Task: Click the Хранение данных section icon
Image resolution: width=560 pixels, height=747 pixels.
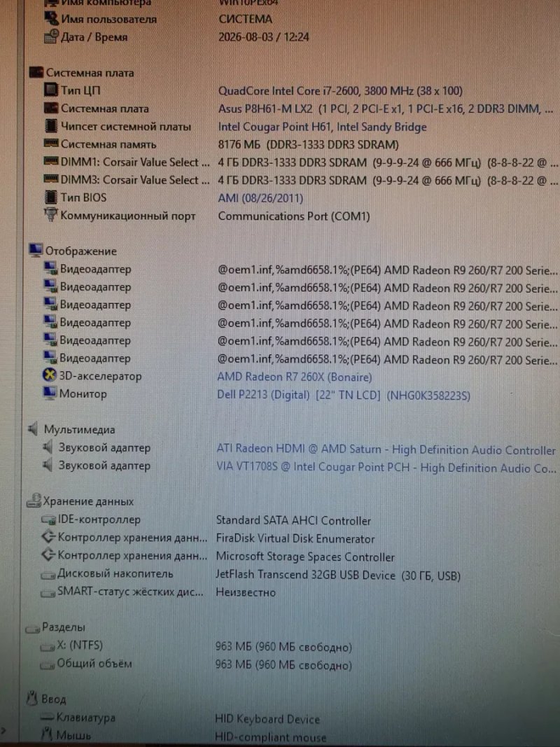Action: (x=34, y=501)
